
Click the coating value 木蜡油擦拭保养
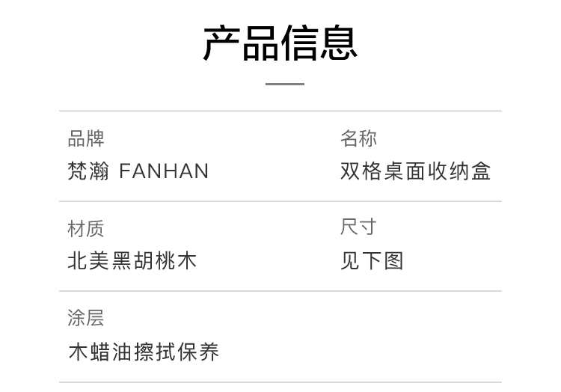click(144, 352)
